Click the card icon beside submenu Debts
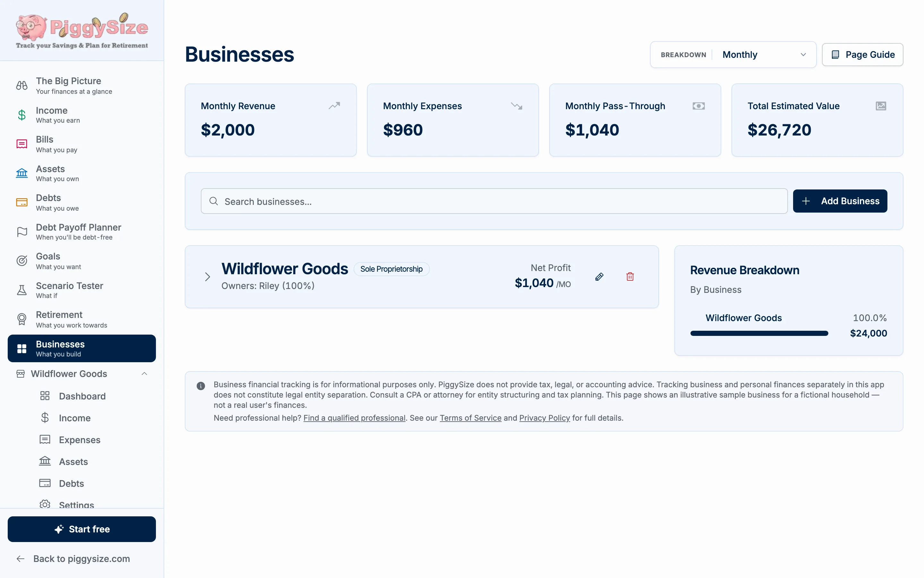 click(x=45, y=483)
